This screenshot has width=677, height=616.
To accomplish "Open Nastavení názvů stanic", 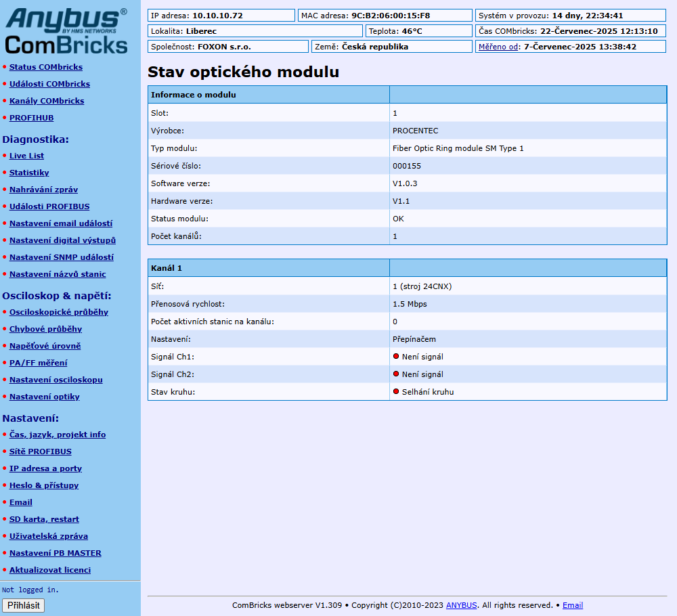I will pos(58,274).
